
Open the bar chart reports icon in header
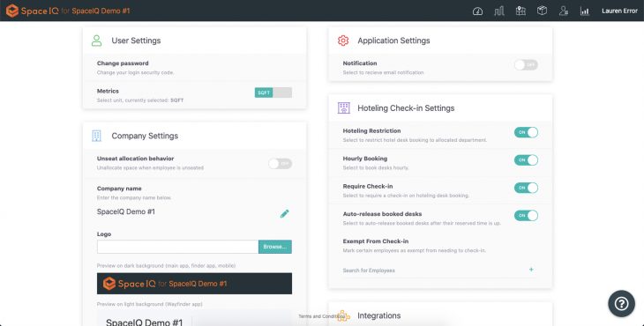(x=584, y=11)
